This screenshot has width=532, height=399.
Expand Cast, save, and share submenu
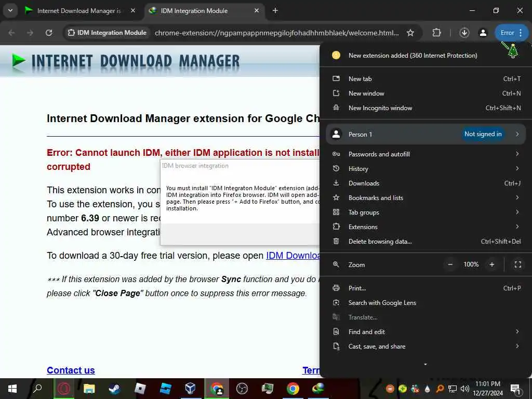point(426,347)
